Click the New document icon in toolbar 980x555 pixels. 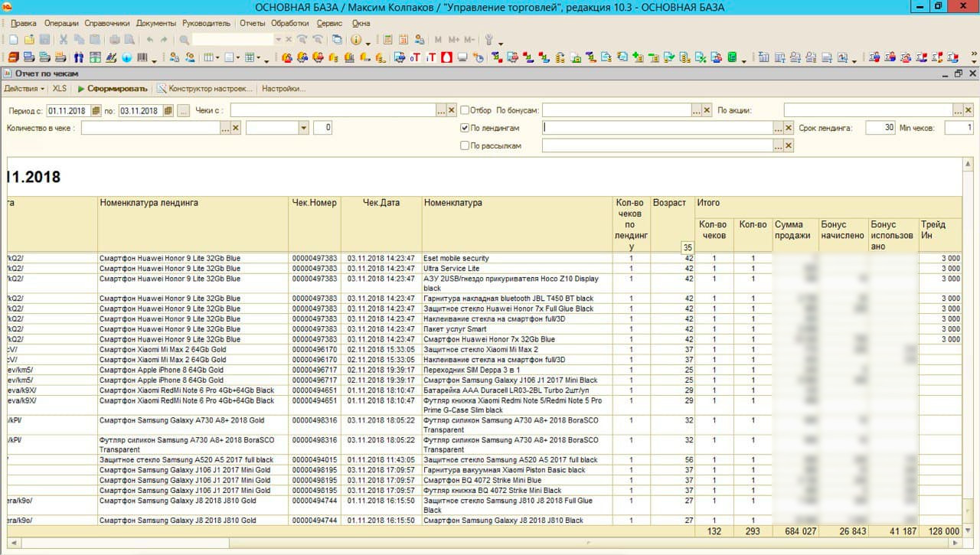coord(13,40)
